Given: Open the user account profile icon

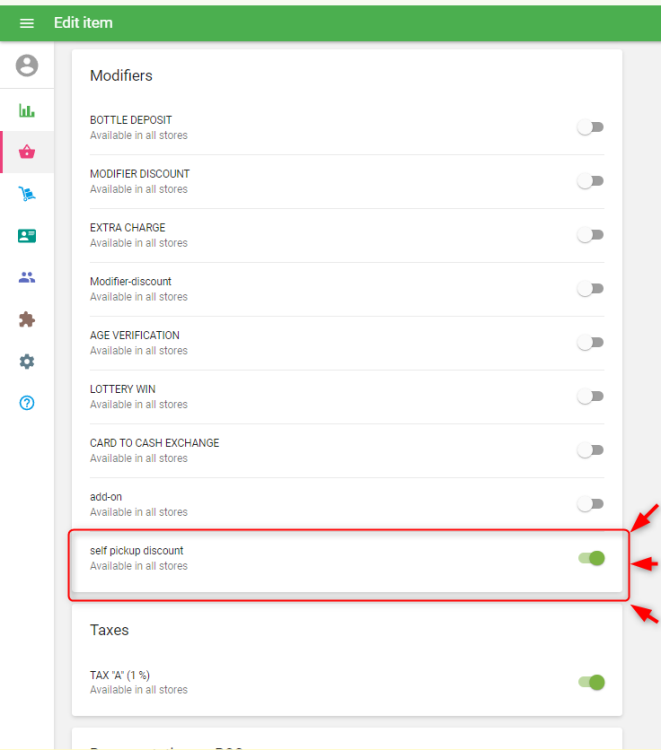Looking at the screenshot, I should pos(27,65).
